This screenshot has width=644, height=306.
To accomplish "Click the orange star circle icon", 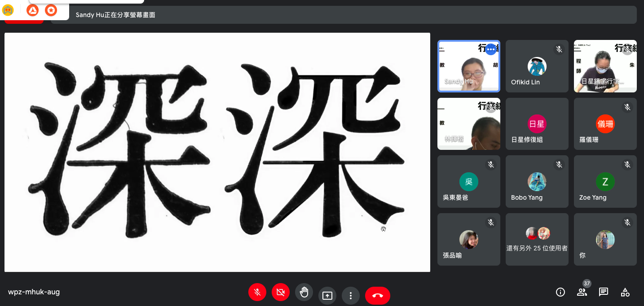I will click(x=51, y=10).
